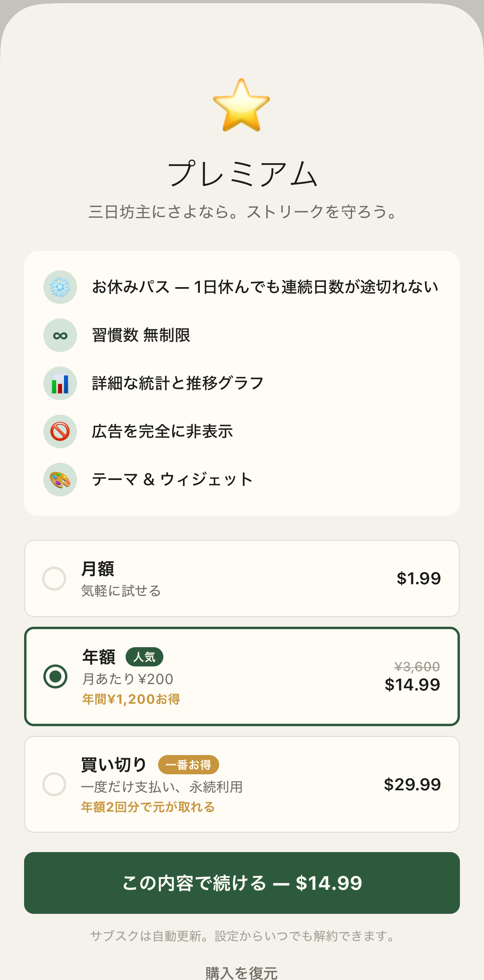Tap the 広告を完全に非表示 feature row
The height and width of the screenshot is (980, 484).
pos(163,431)
